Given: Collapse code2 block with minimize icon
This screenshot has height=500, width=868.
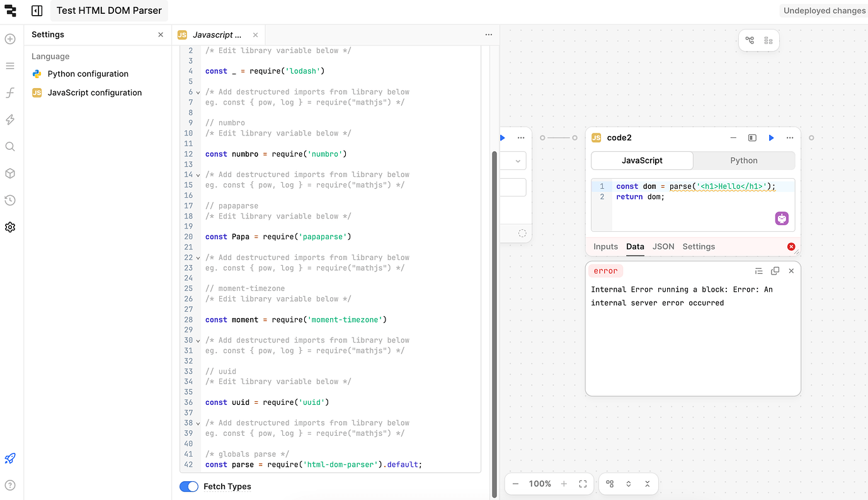Looking at the screenshot, I should 733,138.
